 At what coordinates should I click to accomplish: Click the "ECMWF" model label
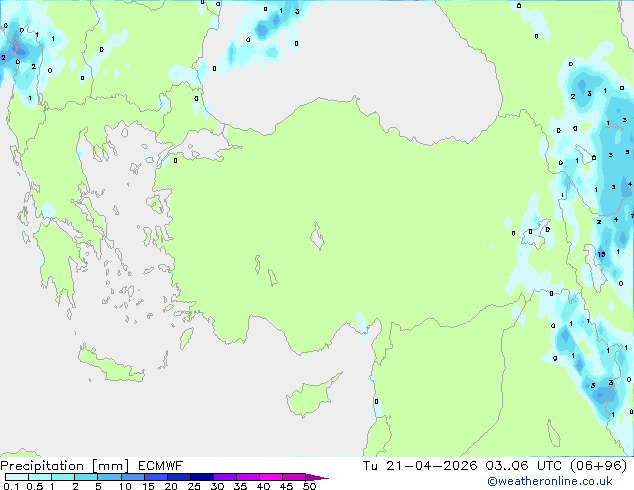point(161,466)
